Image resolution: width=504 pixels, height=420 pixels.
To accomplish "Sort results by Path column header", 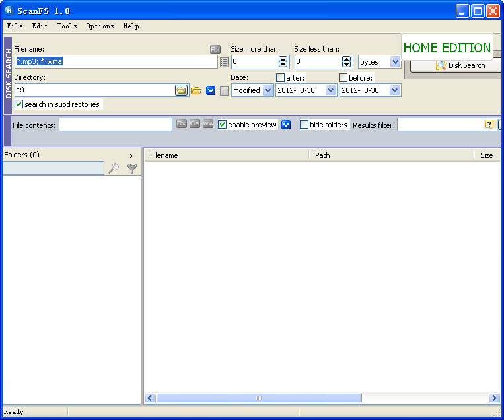I will (391, 155).
